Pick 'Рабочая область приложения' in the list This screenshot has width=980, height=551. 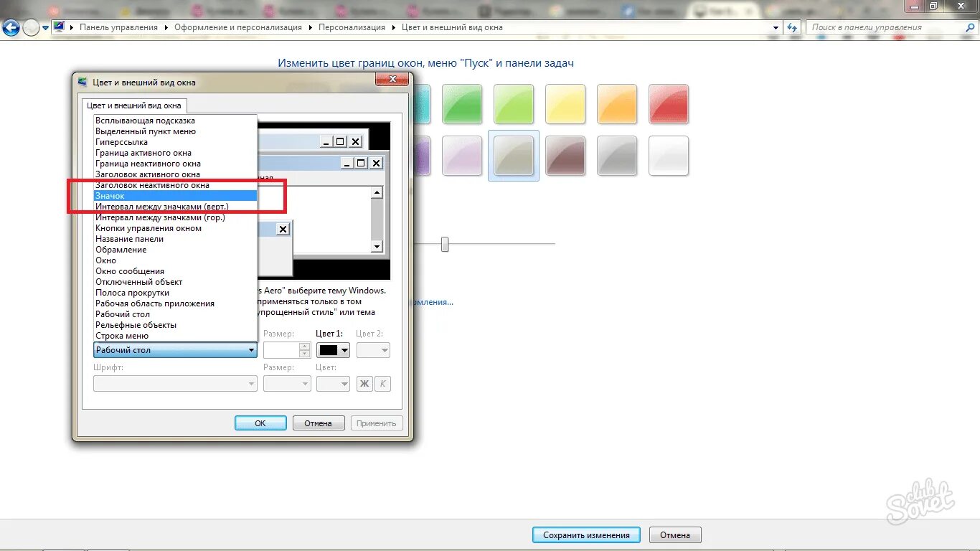point(175,303)
